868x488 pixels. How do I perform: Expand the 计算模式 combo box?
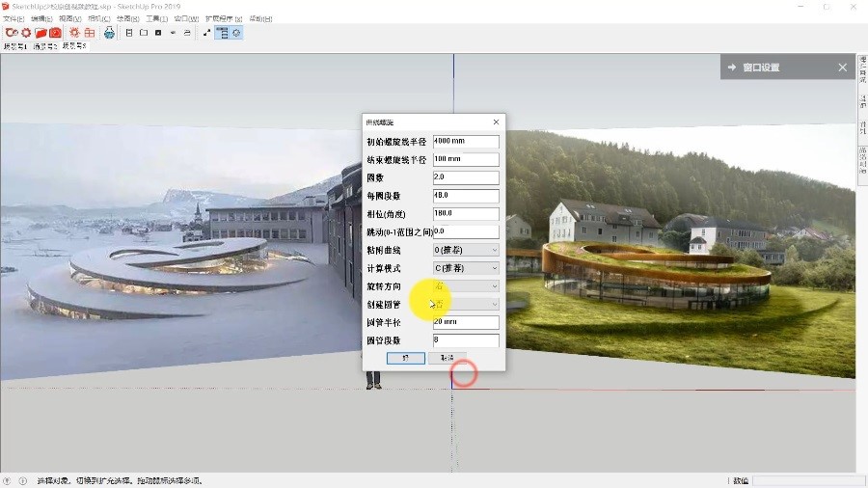coord(466,268)
